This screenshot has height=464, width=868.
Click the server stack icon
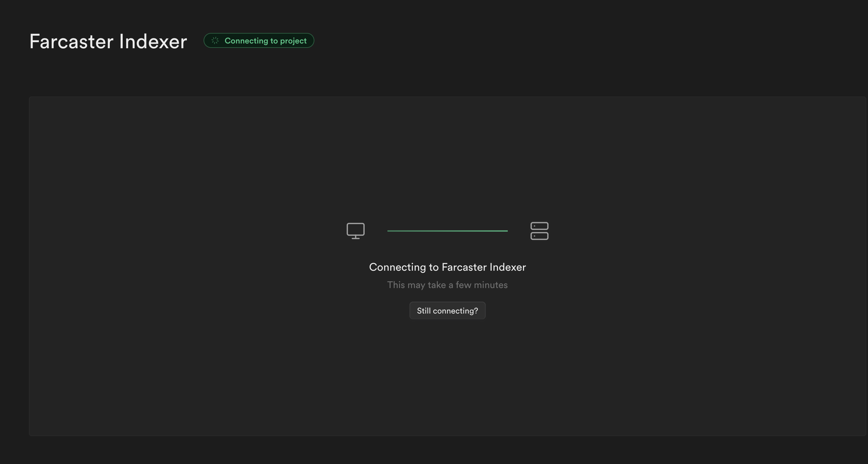(539, 231)
